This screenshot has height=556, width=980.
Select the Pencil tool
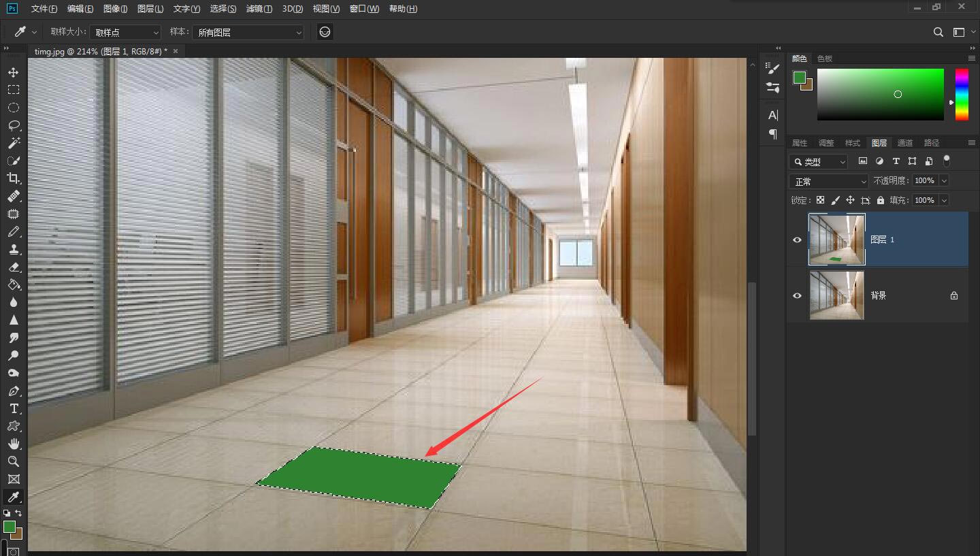pyautogui.click(x=14, y=231)
